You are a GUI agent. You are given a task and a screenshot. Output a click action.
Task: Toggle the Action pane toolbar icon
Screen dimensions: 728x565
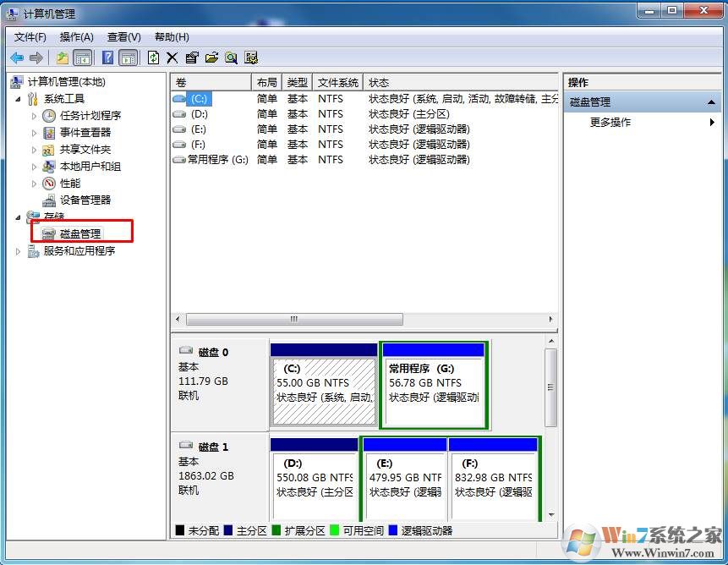[129, 58]
